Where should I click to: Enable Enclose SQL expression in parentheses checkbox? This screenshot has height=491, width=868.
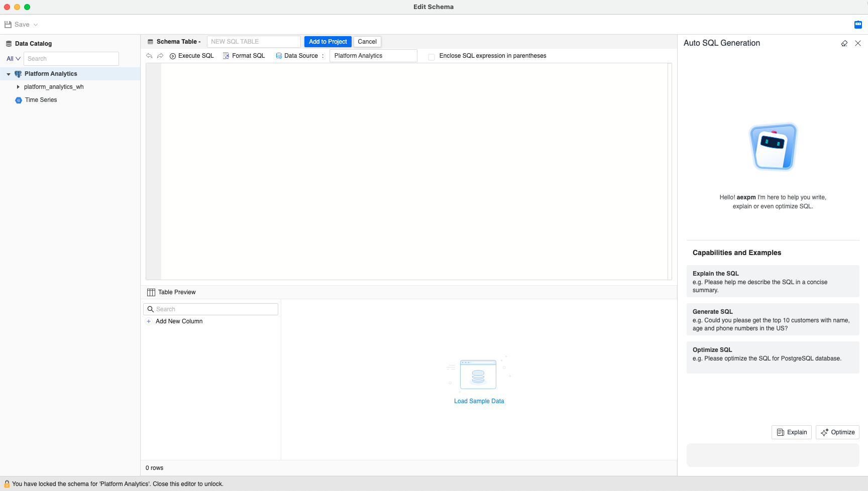(x=431, y=57)
